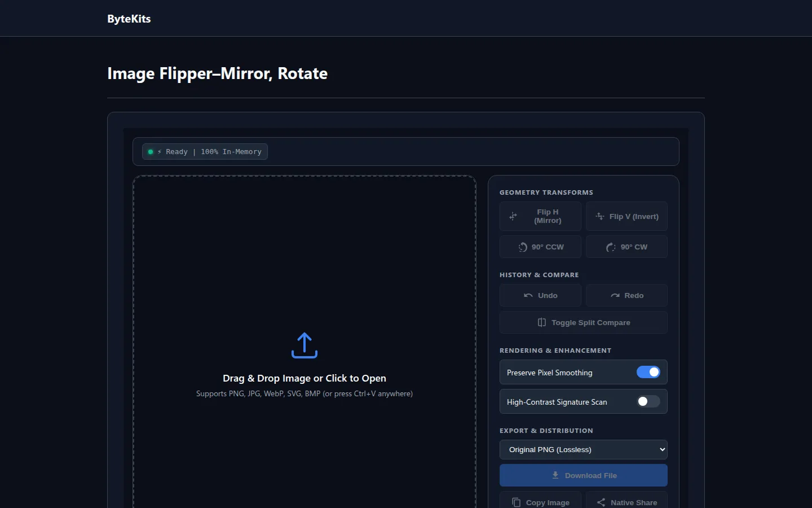Click the History & Compare section label

539,275
